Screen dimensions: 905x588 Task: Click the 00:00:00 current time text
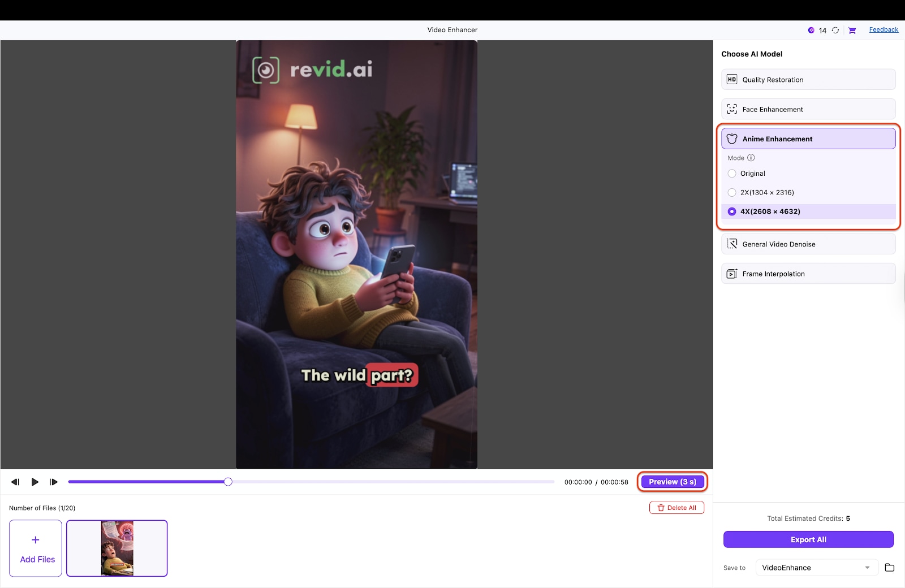tap(578, 482)
